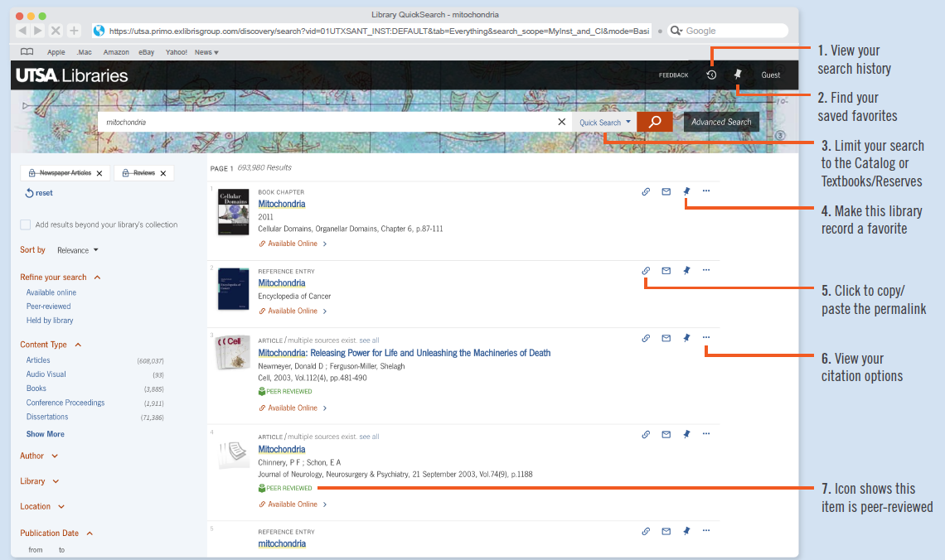Copy permalink for Encyclopedia of Cancer entry

[x=646, y=271]
